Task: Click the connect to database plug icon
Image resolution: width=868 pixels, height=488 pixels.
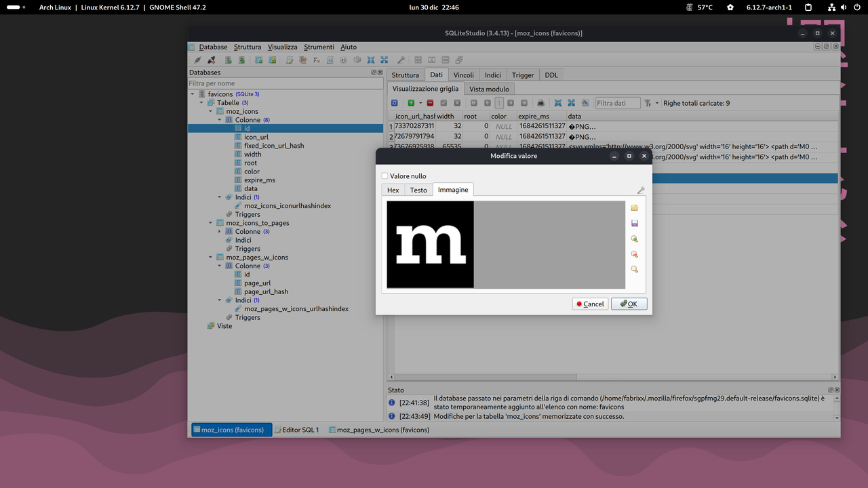Action: (197, 60)
